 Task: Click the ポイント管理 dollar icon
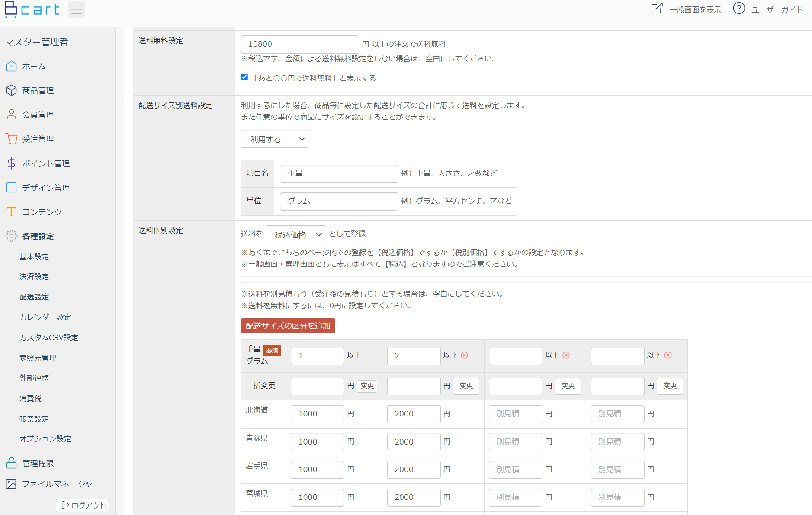[12, 163]
